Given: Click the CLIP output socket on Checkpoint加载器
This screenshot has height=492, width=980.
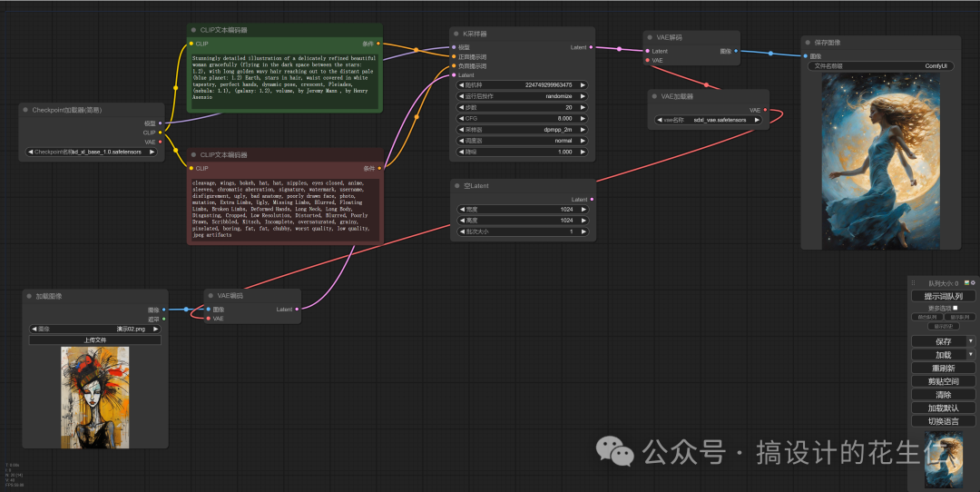Looking at the screenshot, I should pyautogui.click(x=160, y=133).
